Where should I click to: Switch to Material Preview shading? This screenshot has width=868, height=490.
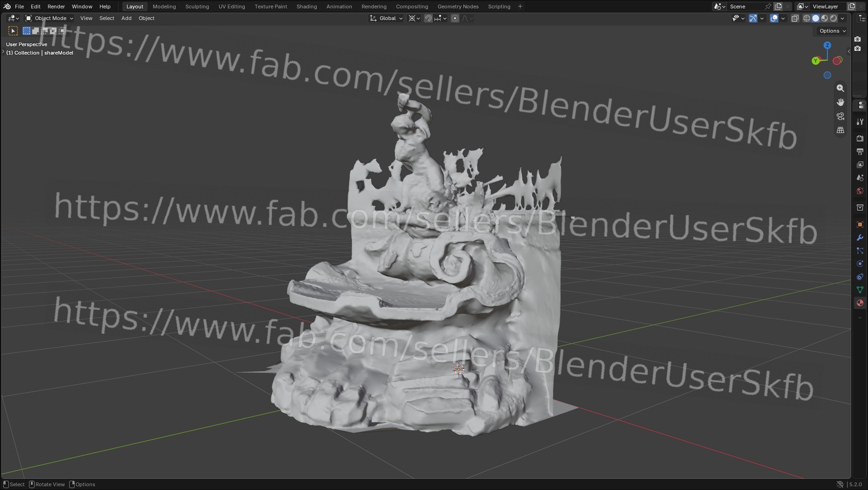click(x=825, y=18)
